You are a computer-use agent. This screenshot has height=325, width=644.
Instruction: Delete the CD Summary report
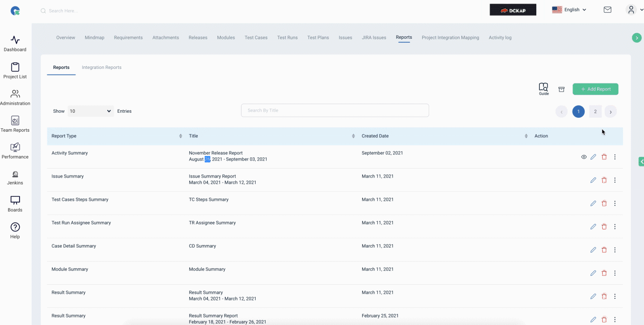click(604, 250)
